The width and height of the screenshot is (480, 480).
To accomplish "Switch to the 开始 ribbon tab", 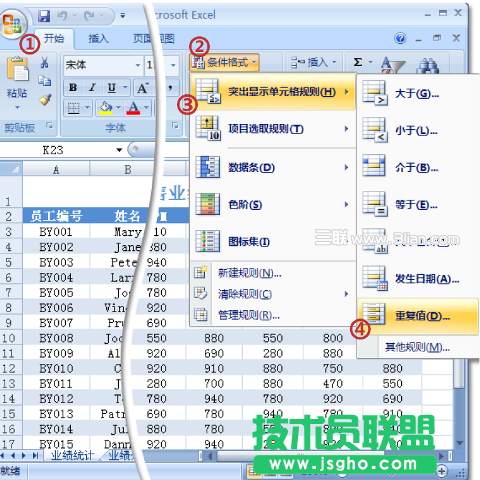I will tap(54, 39).
